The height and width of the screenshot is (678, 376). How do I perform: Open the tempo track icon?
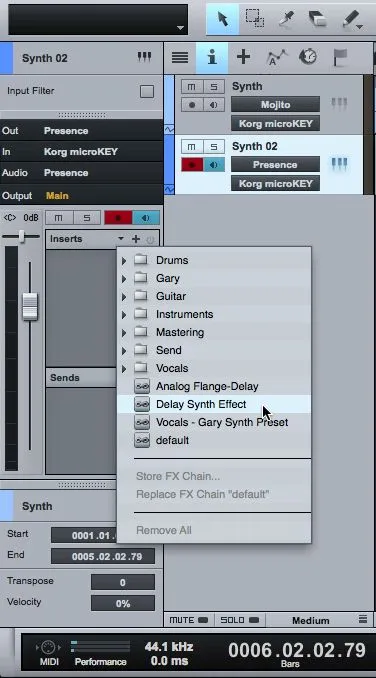308,57
